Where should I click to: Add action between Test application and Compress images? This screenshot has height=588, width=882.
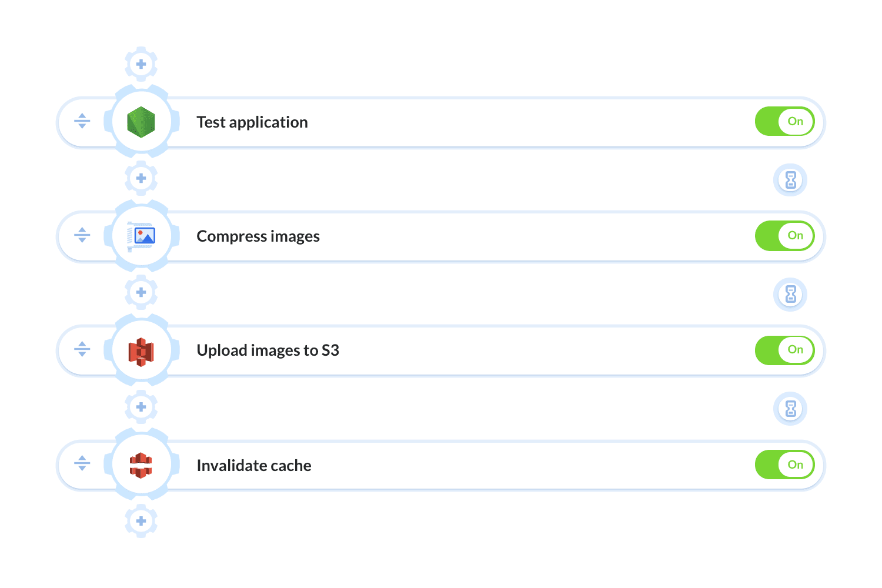[141, 178]
